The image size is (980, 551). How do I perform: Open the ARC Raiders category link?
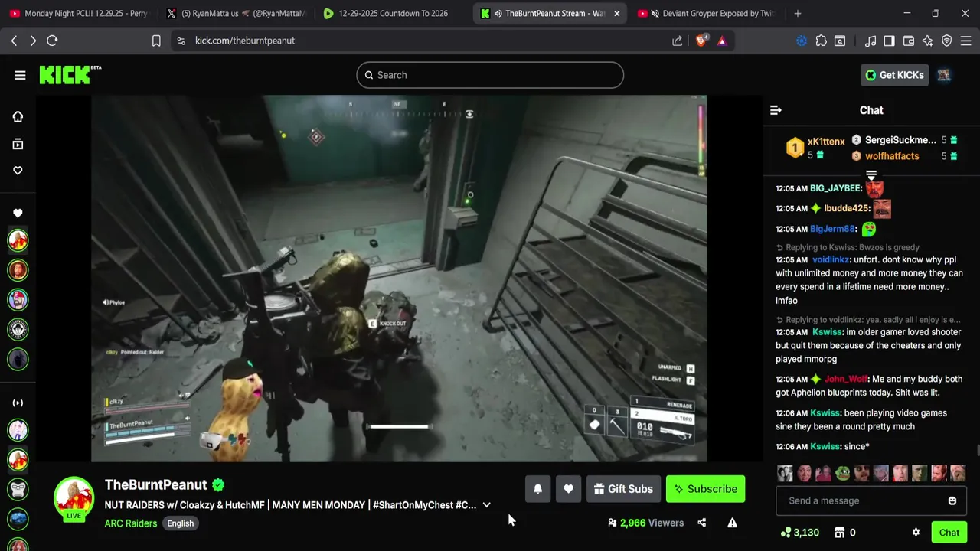point(131,523)
